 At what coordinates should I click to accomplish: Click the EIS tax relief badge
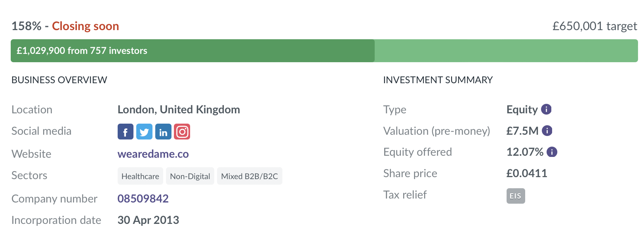516,196
